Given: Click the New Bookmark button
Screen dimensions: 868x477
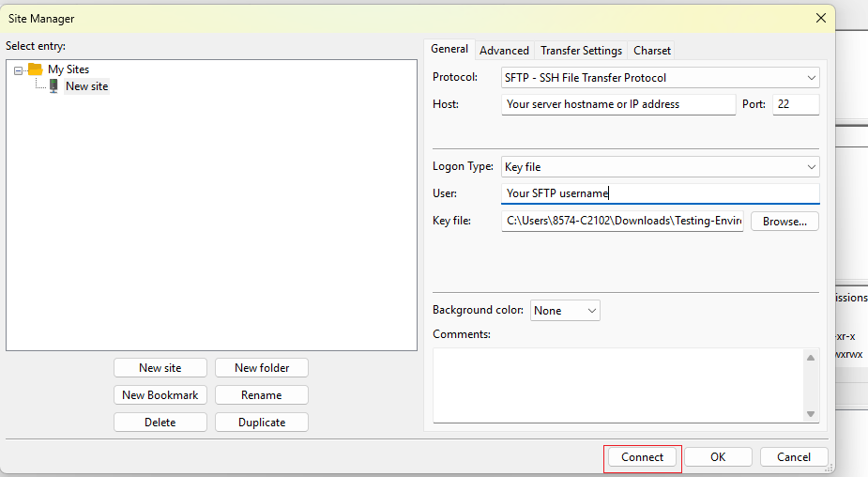Looking at the screenshot, I should (160, 395).
